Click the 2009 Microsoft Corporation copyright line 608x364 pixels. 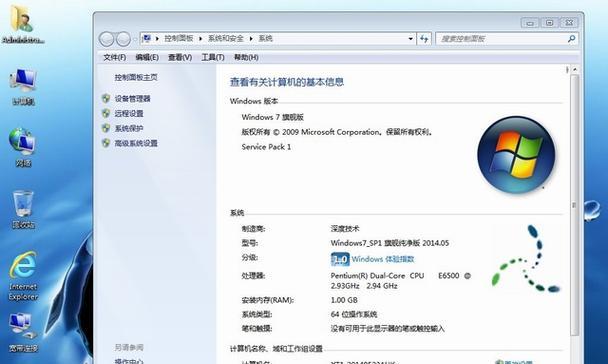(337, 132)
